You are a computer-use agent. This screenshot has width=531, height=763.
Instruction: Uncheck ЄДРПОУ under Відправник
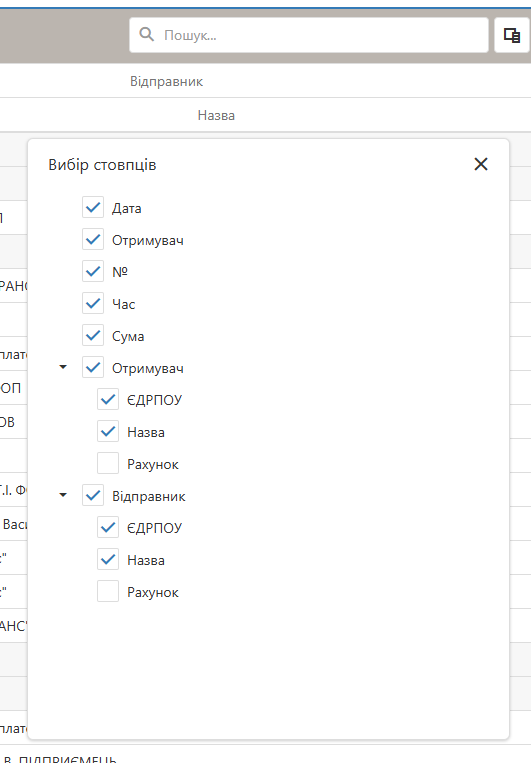point(108,527)
